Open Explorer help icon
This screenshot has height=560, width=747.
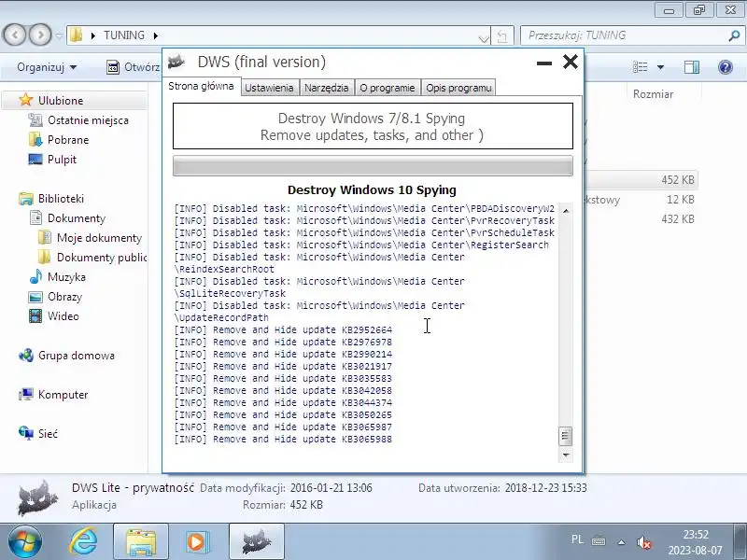coord(726,67)
